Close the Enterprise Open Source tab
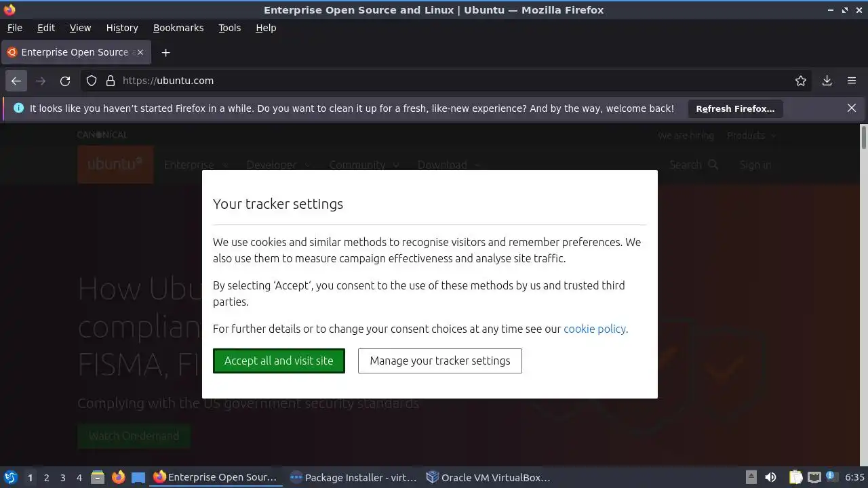This screenshot has height=488, width=868. [140, 52]
